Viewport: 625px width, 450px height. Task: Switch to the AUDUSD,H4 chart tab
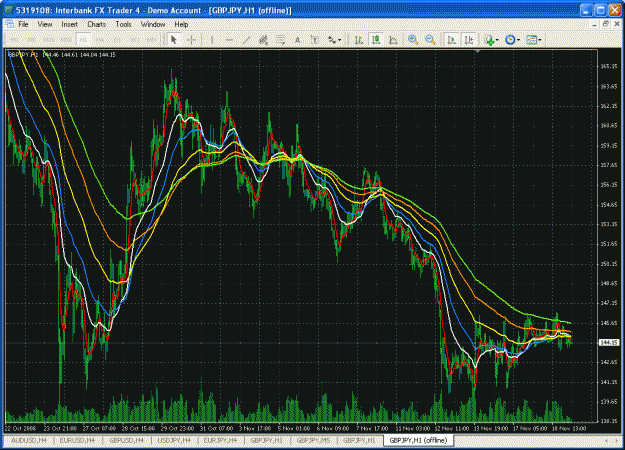(28, 440)
